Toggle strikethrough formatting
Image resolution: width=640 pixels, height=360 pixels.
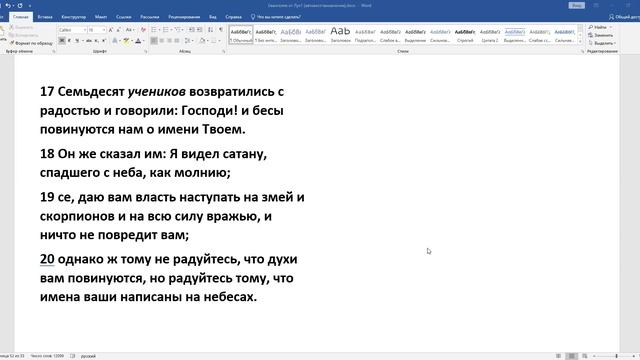coord(89,41)
